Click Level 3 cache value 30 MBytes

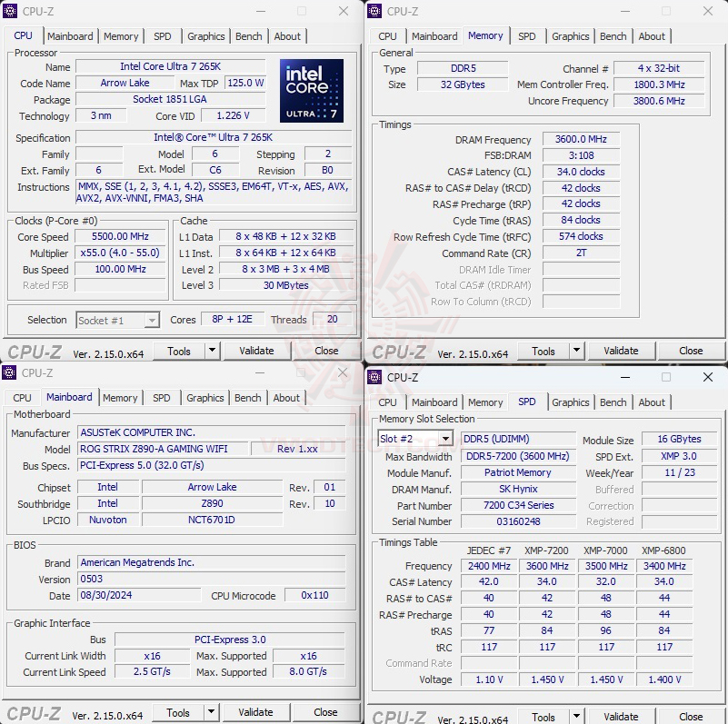(x=286, y=285)
